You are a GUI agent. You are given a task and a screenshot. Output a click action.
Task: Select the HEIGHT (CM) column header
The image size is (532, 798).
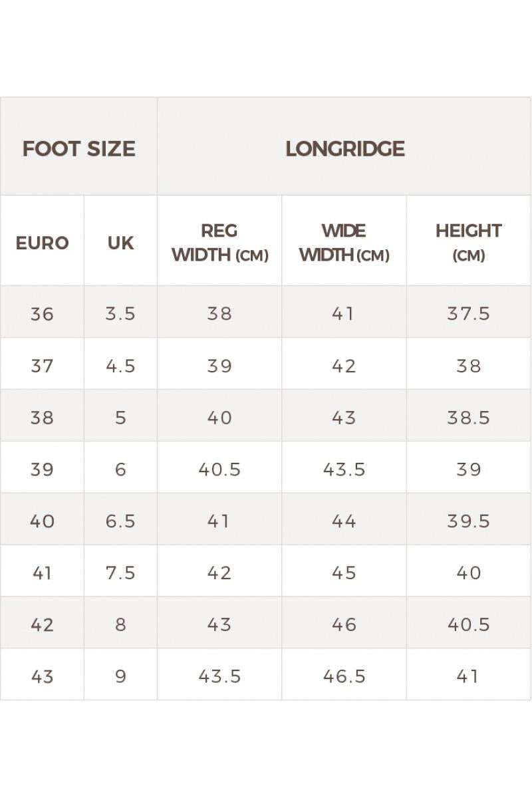click(x=468, y=243)
